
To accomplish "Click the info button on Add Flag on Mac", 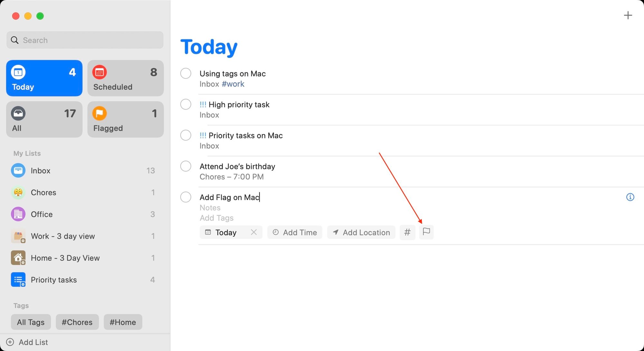I will tap(630, 197).
